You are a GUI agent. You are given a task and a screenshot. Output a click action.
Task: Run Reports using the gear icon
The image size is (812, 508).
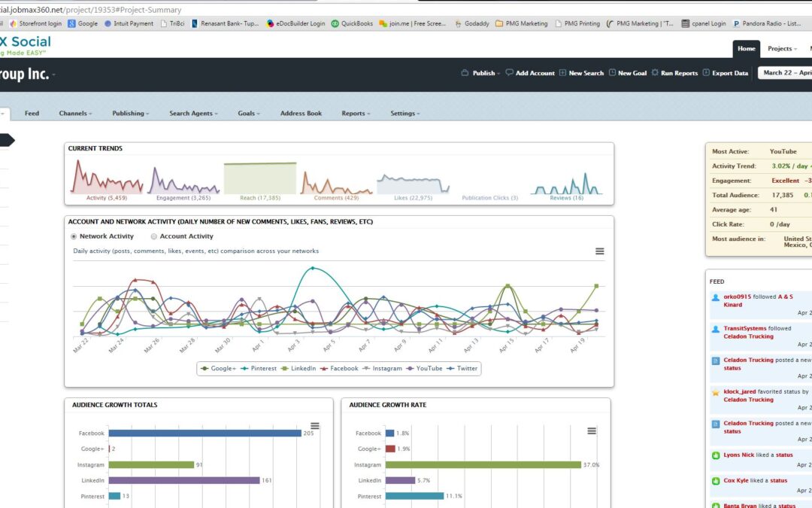click(655, 73)
